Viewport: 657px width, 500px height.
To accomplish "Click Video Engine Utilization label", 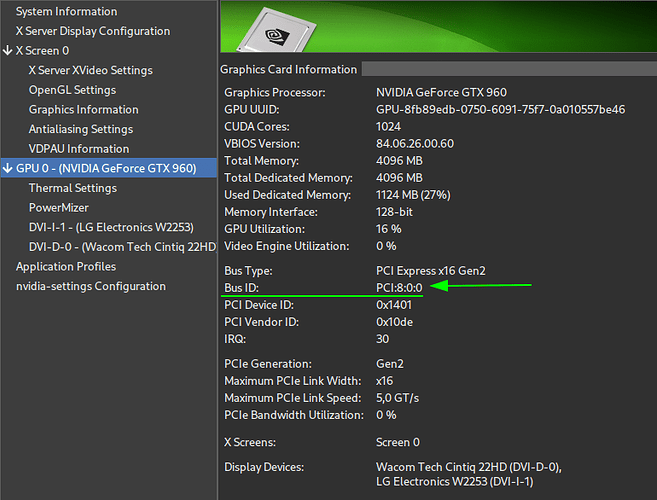I will tap(287, 246).
